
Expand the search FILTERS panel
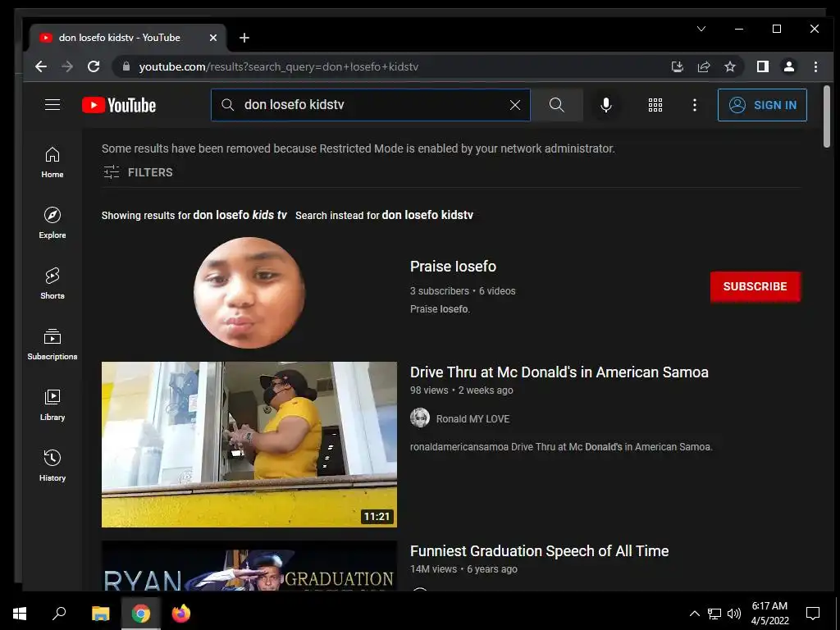(x=138, y=172)
